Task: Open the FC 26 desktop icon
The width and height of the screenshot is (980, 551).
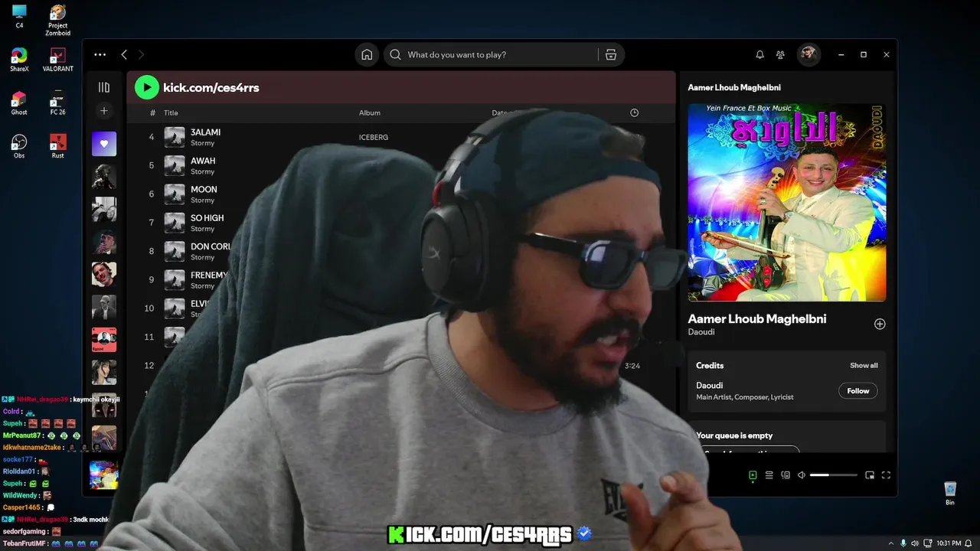Action: point(57,103)
